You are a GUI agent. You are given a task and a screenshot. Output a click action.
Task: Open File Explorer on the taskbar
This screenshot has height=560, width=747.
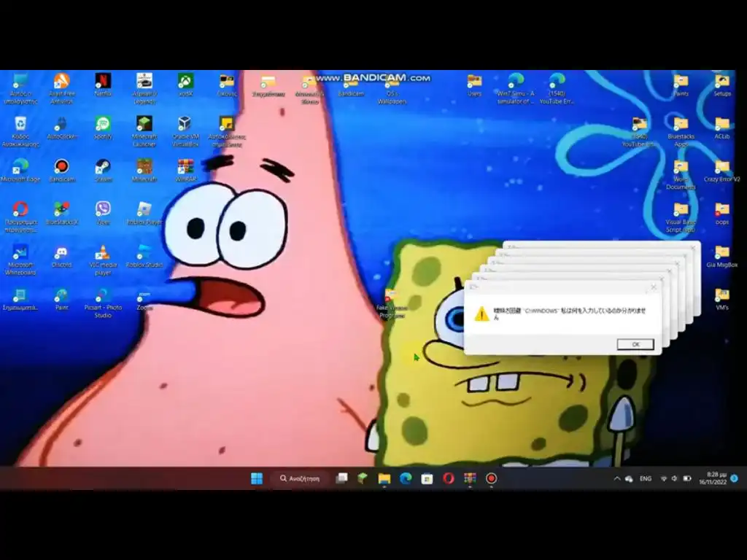coord(384,478)
